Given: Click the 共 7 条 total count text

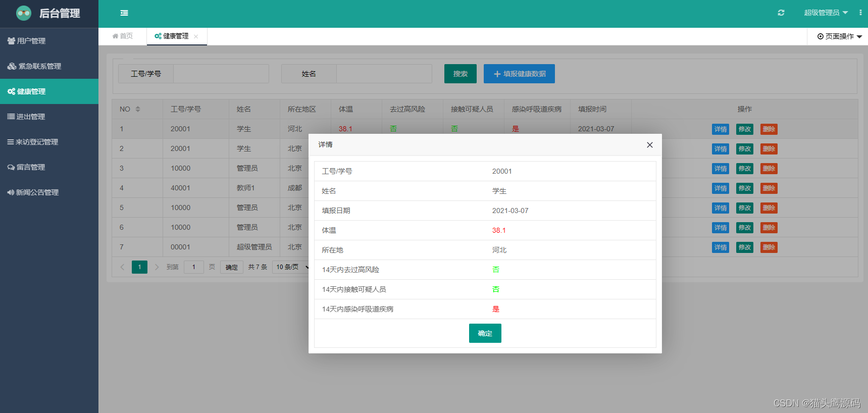Looking at the screenshot, I should (258, 267).
